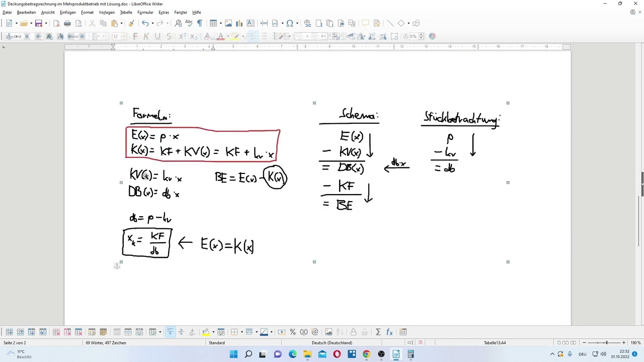This screenshot has height=362, width=644.
Task: Toggle Bold formatting
Action: tap(135, 36)
